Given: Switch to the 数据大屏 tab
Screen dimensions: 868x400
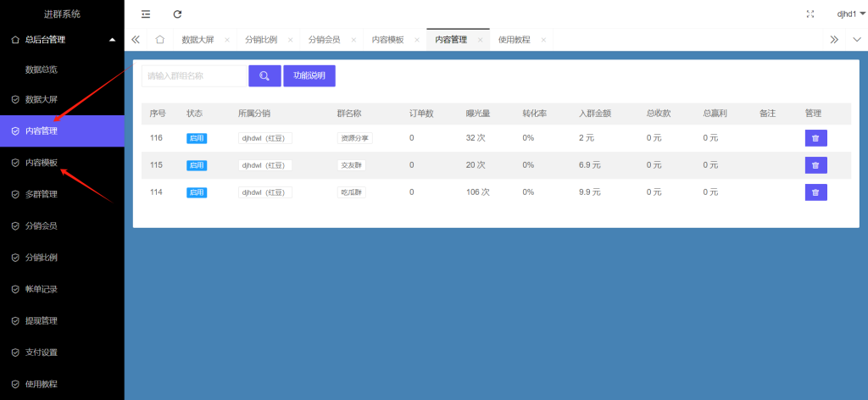Looking at the screenshot, I should [199, 40].
